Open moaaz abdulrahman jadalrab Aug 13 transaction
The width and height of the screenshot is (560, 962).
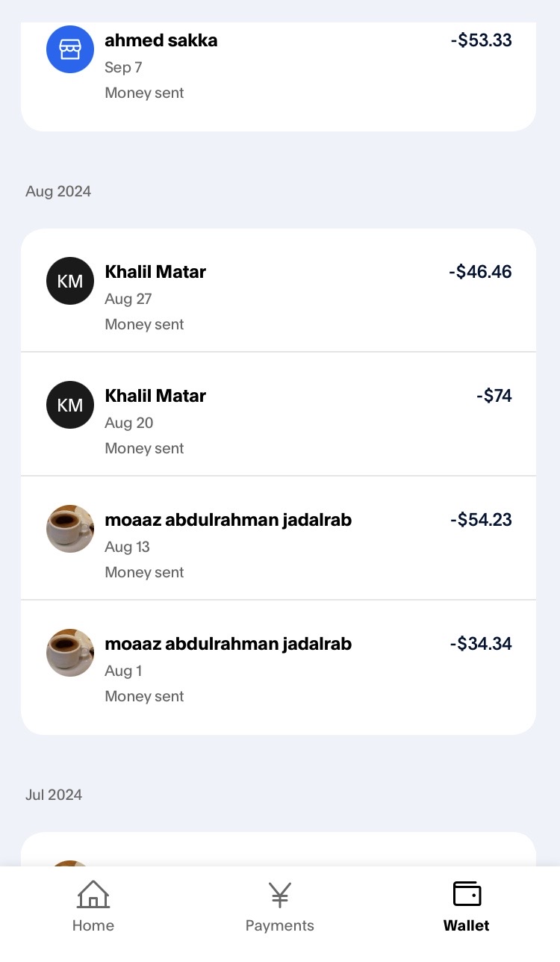pos(228,520)
